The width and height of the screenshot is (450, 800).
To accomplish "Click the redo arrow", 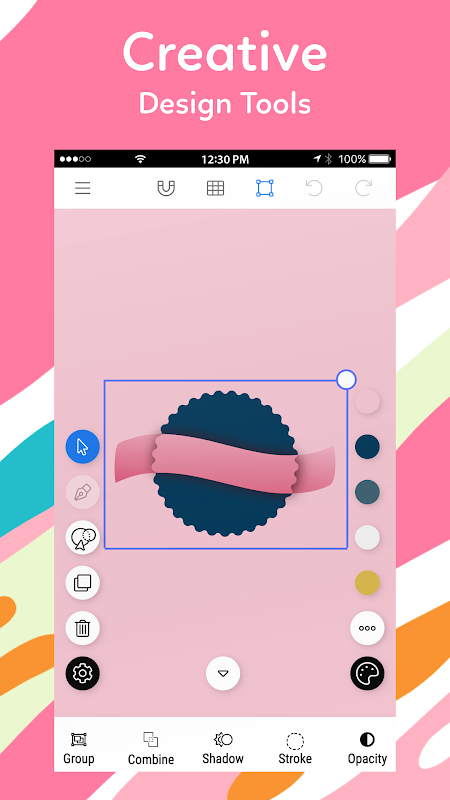I will pos(363,188).
